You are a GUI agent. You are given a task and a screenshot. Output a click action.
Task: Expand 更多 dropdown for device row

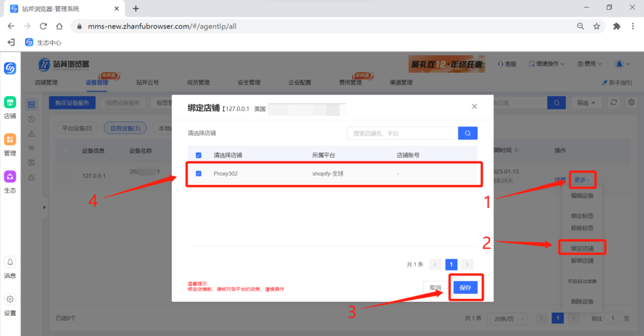coord(582,180)
